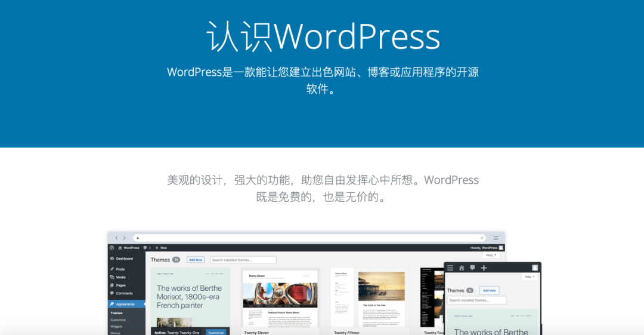Screen dimensions: 644x335
Task: Select the Twenty Fourteen dark theme thumbnail
Action: click(432, 299)
